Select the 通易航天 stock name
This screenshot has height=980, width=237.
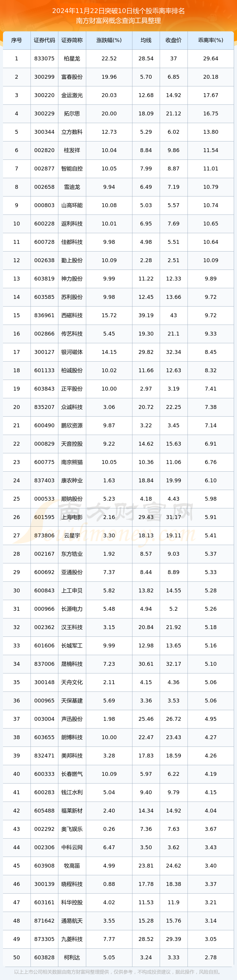(x=72, y=921)
